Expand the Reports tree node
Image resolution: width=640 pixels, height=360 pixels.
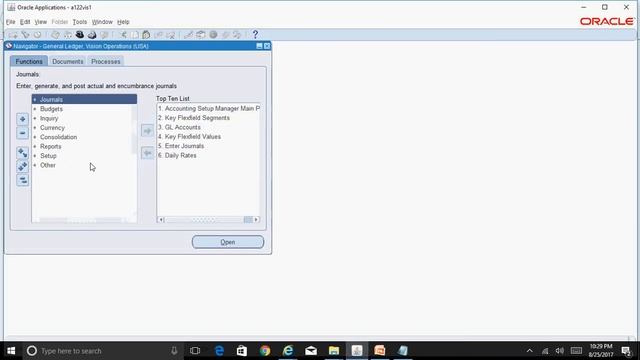[35, 147]
